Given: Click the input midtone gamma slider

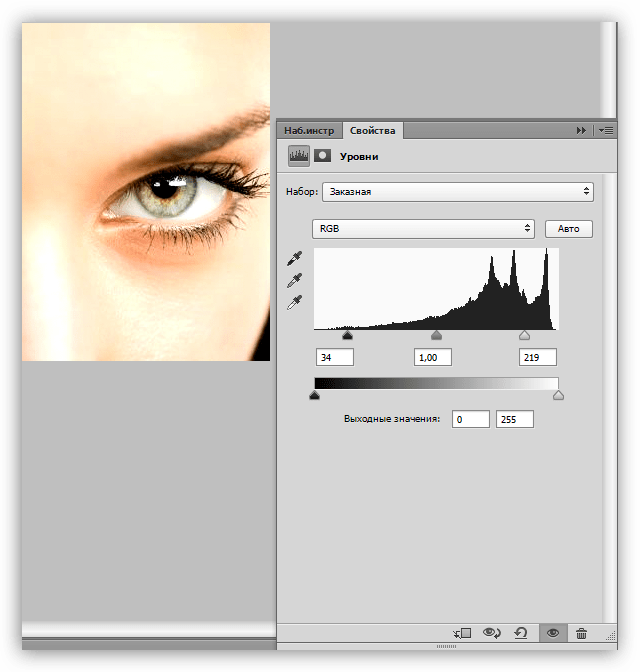Looking at the screenshot, I should [436, 335].
